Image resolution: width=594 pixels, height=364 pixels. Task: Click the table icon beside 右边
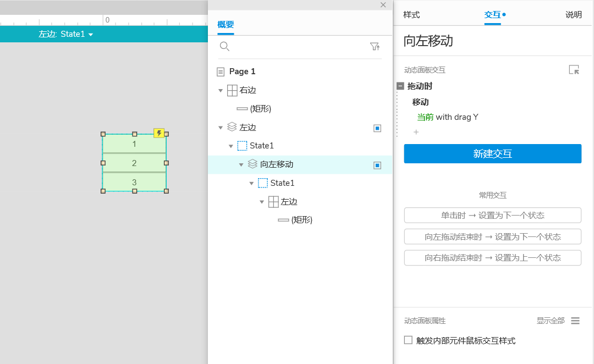coord(232,90)
